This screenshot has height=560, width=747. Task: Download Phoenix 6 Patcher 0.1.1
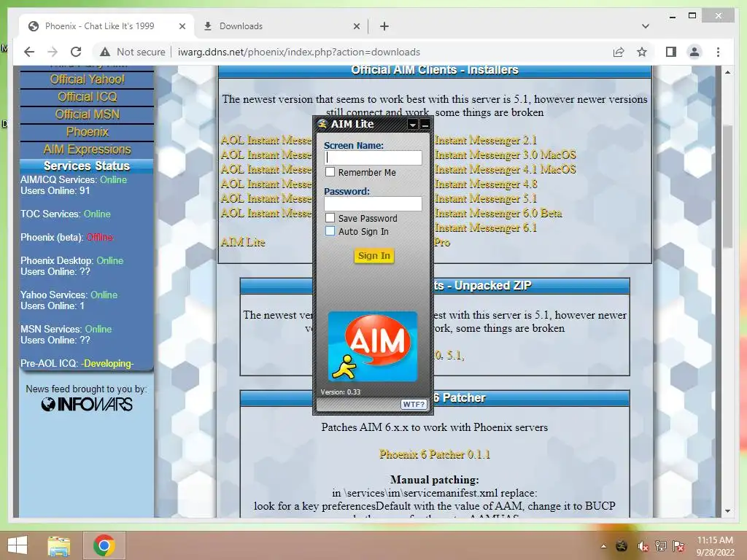pos(435,454)
